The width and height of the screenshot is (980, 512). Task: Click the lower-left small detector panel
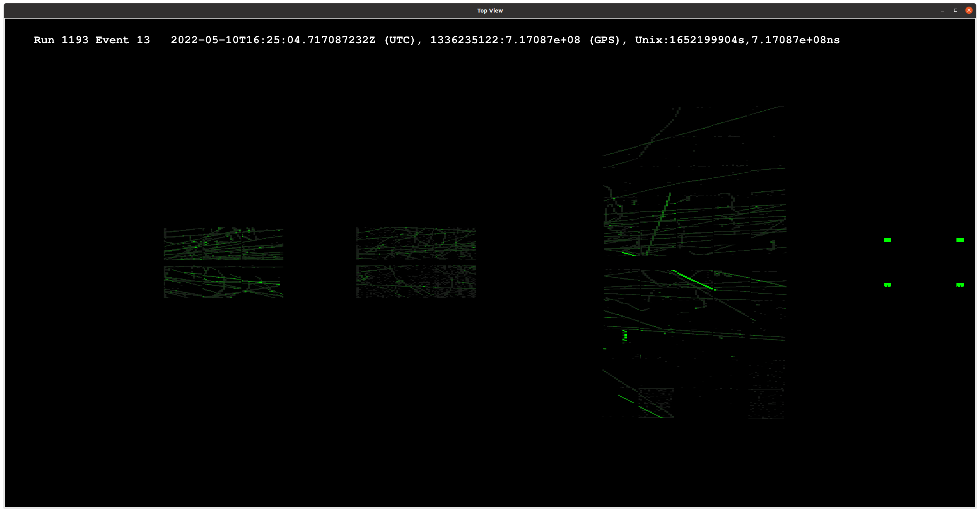[223, 282]
